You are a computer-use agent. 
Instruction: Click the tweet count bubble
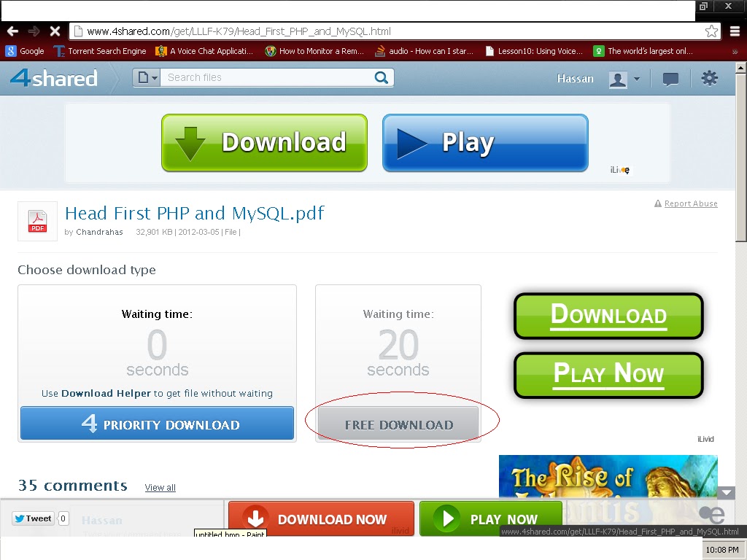[x=63, y=518]
